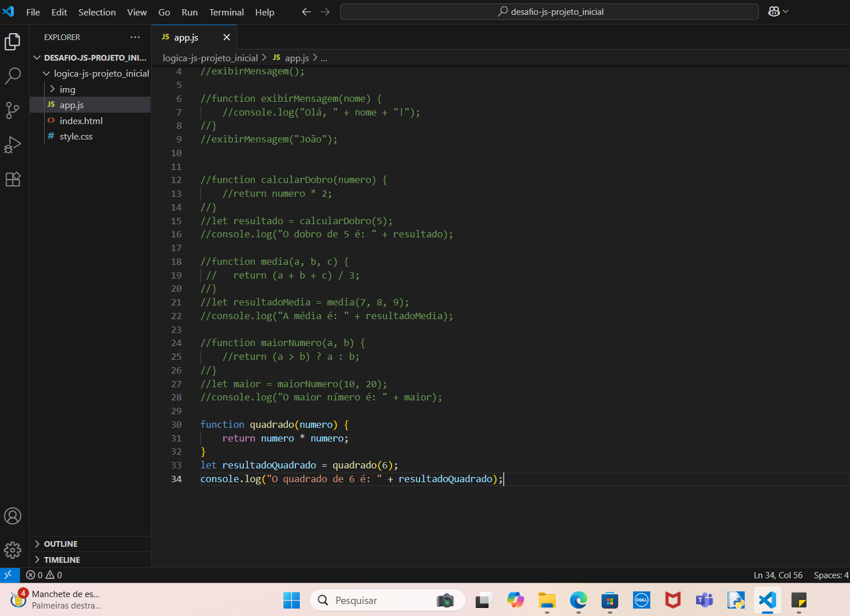Go forward with the right arrow

325,12
